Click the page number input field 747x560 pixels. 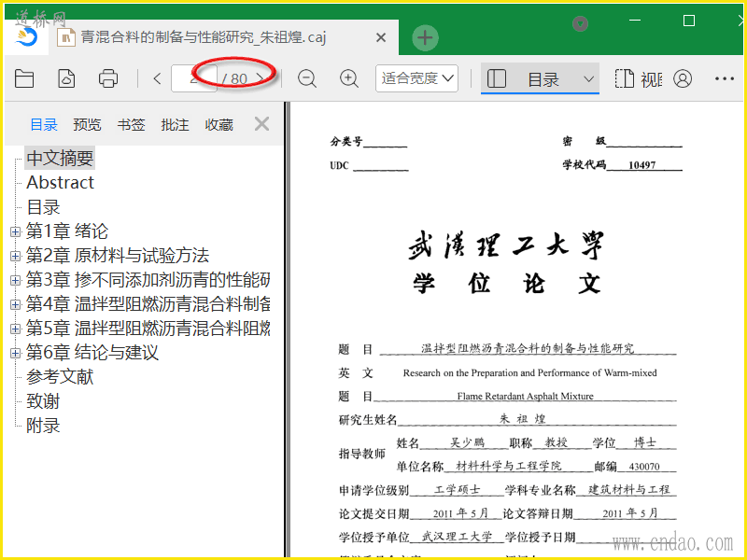click(194, 78)
